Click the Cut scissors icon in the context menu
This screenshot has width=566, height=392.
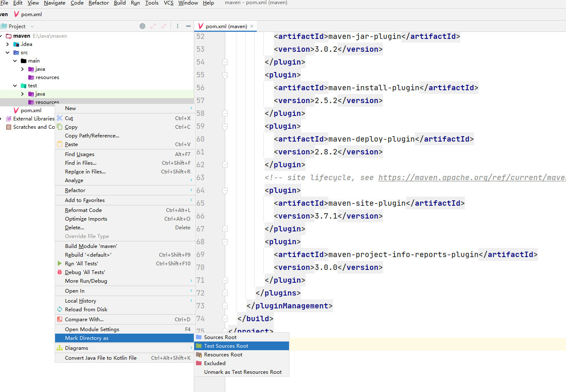(60, 118)
